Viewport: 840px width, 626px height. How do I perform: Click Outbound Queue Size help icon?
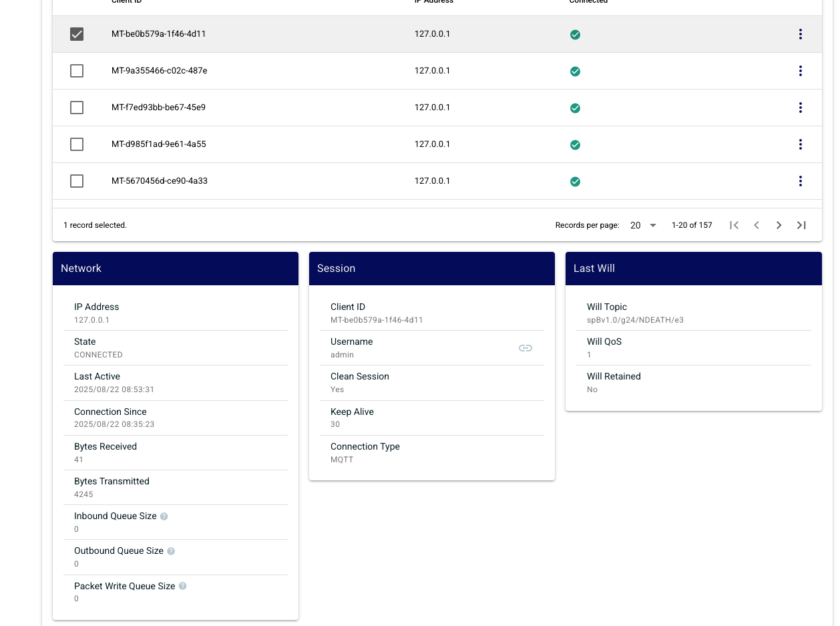coord(171,551)
